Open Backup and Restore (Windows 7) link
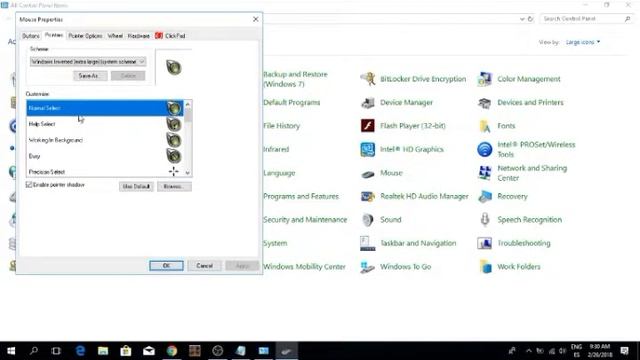This screenshot has width=640, height=360. [296, 79]
